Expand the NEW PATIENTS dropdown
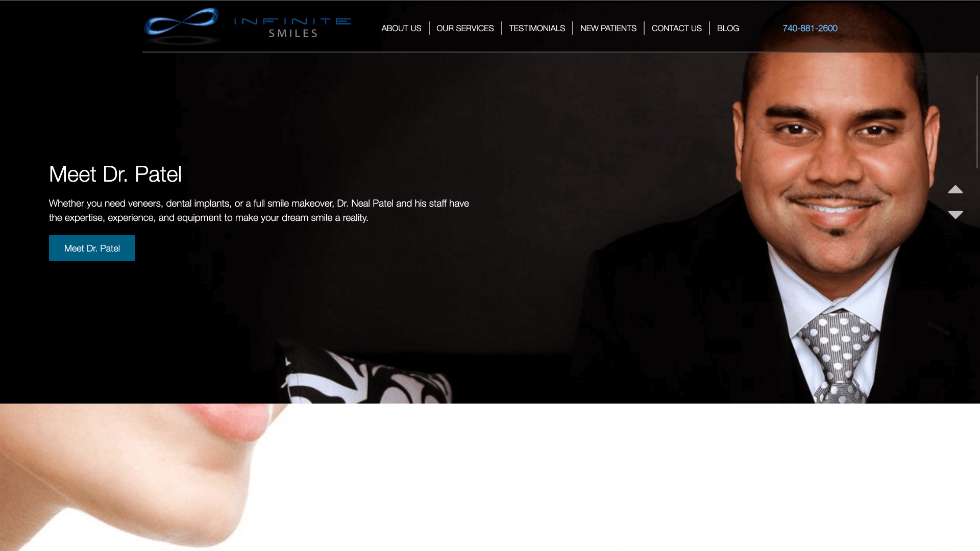This screenshot has width=980, height=551. click(608, 28)
